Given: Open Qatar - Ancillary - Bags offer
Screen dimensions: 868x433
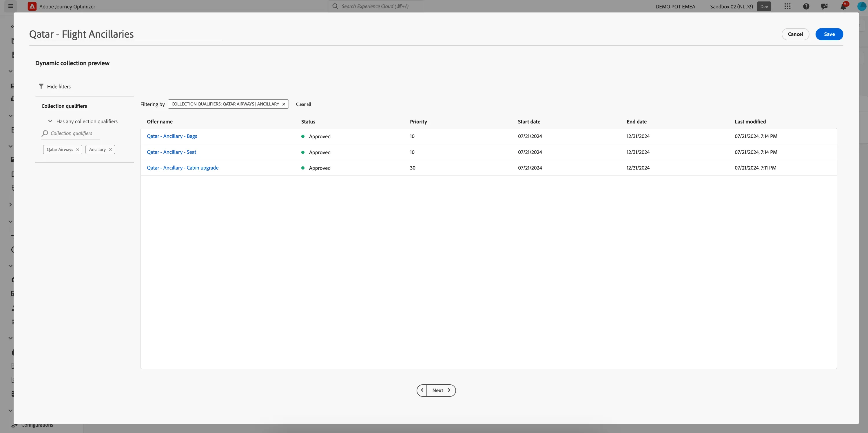Looking at the screenshot, I should [x=172, y=136].
